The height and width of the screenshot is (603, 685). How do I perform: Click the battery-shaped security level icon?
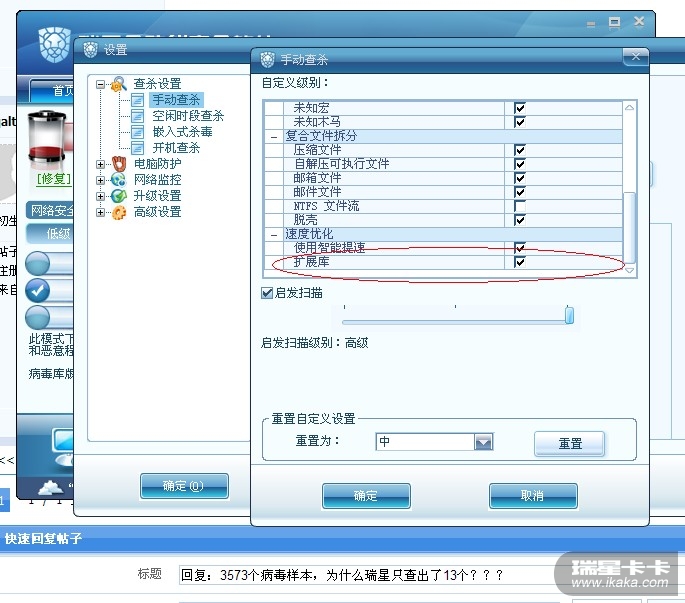click(x=47, y=138)
